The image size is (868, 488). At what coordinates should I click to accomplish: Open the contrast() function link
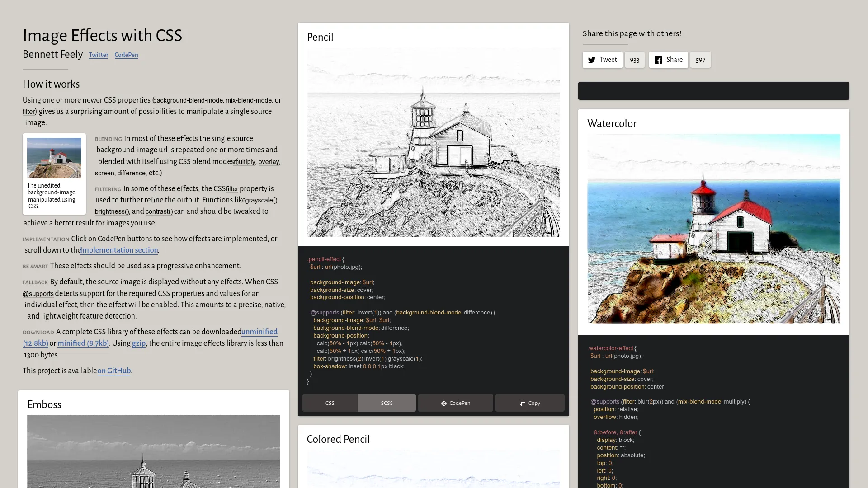point(159,211)
